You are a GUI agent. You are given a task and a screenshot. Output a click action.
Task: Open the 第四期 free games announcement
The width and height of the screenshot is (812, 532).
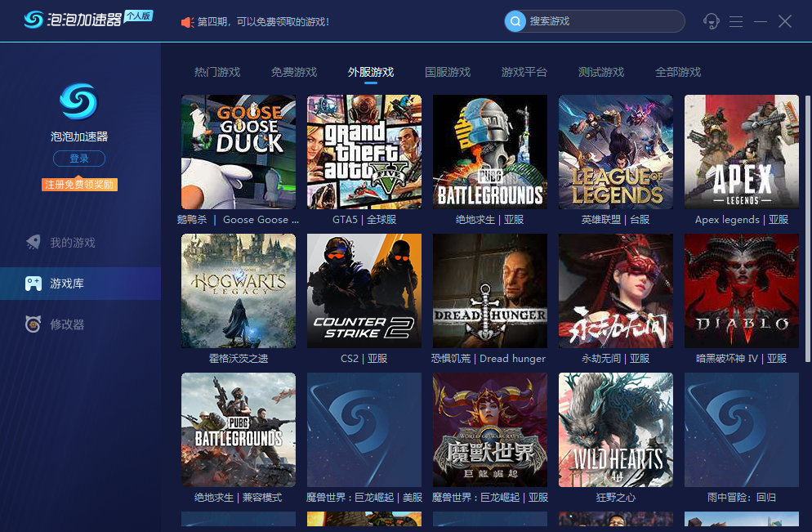point(263,22)
